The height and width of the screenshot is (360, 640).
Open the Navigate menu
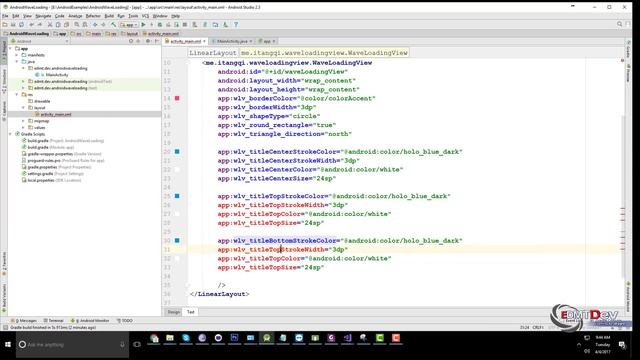43,16
